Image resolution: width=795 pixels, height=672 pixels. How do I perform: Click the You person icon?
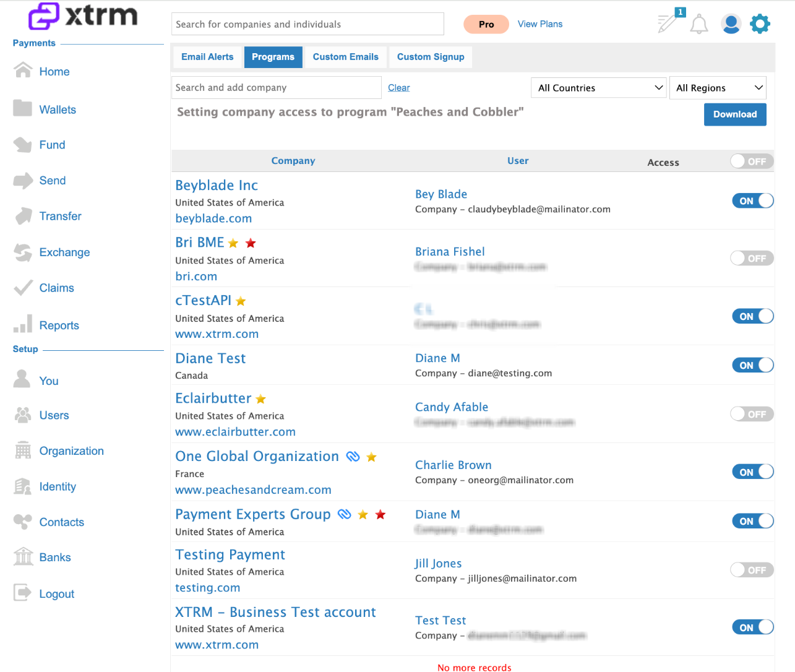tap(22, 379)
